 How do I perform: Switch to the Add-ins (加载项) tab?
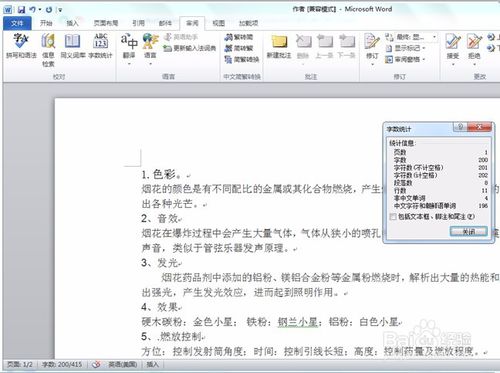click(248, 23)
